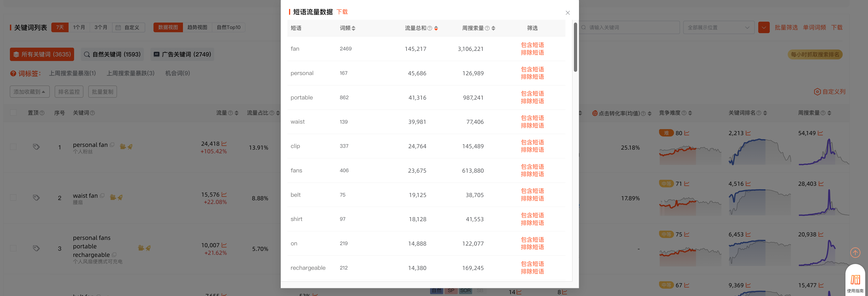Click 排除短语 for the on row
868x296 pixels.
(532, 247)
